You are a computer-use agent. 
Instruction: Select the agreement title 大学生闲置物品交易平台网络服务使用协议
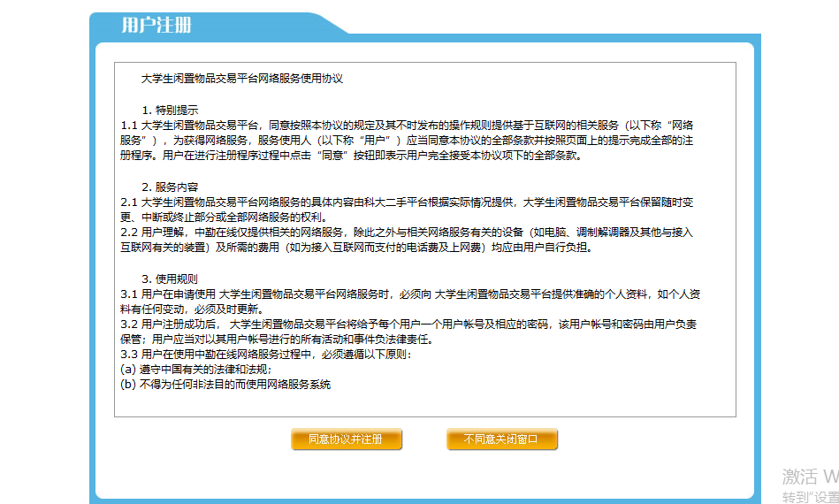click(242, 79)
